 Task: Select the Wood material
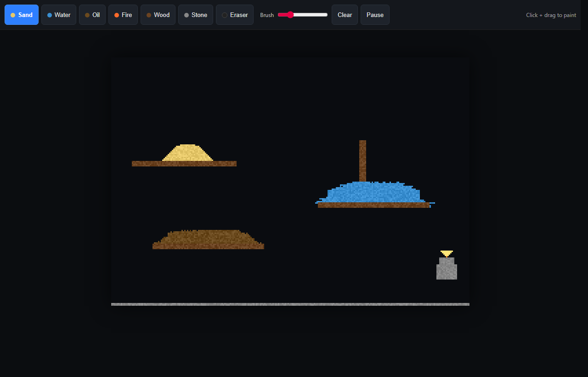coord(158,15)
